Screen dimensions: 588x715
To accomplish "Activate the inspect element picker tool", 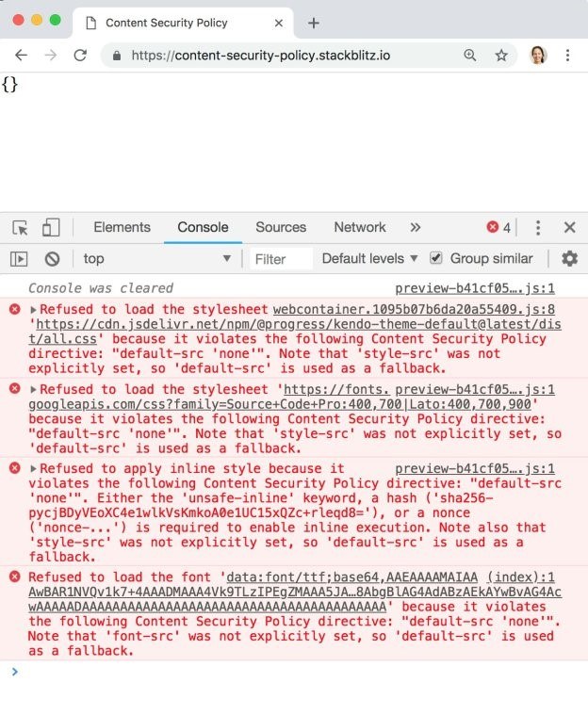I will tap(20, 227).
